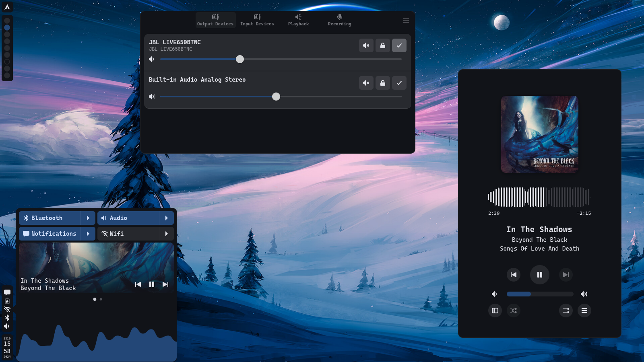Mute the JBL LIVE650BTNC output
644x362 pixels.
(x=366, y=45)
